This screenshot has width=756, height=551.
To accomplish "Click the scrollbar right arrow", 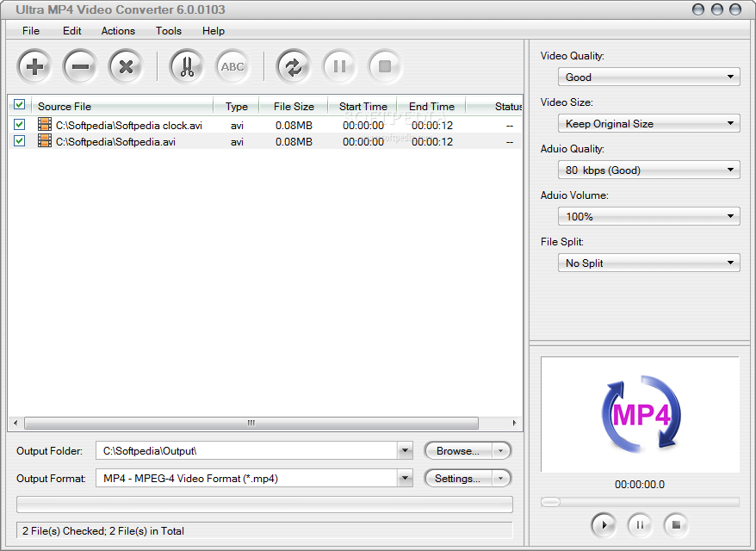I will 514,423.
